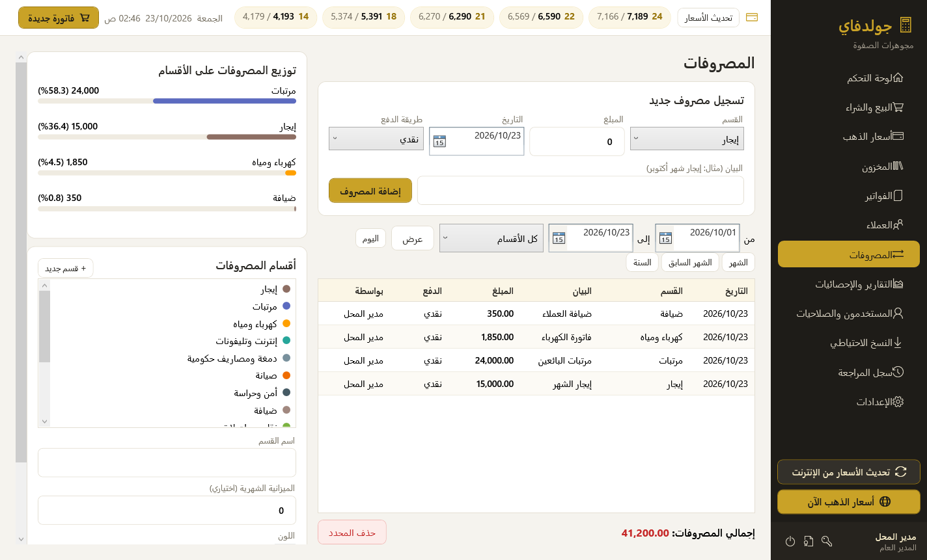927x560 pixels.
Task: Click the عرض button
Action: click(x=413, y=239)
